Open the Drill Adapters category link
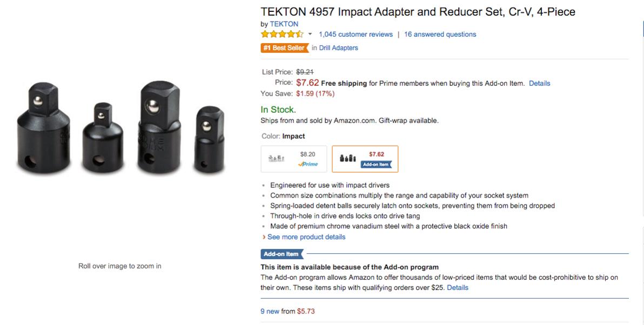 338,48
